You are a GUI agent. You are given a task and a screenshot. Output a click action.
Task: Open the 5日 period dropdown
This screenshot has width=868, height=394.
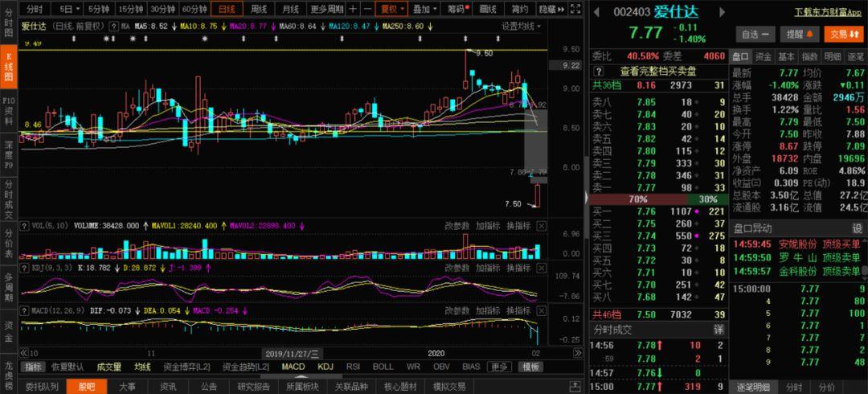click(70, 9)
